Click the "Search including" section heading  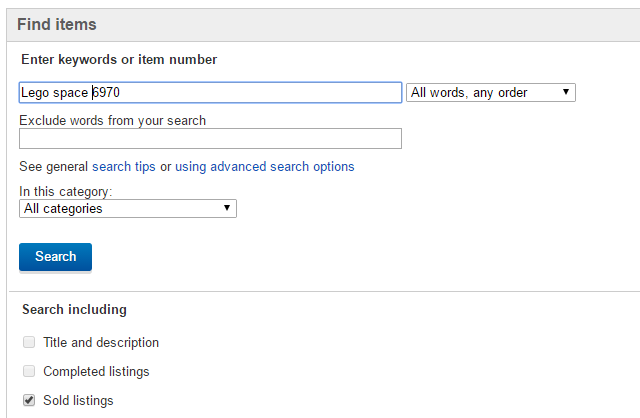pyautogui.click(x=74, y=310)
